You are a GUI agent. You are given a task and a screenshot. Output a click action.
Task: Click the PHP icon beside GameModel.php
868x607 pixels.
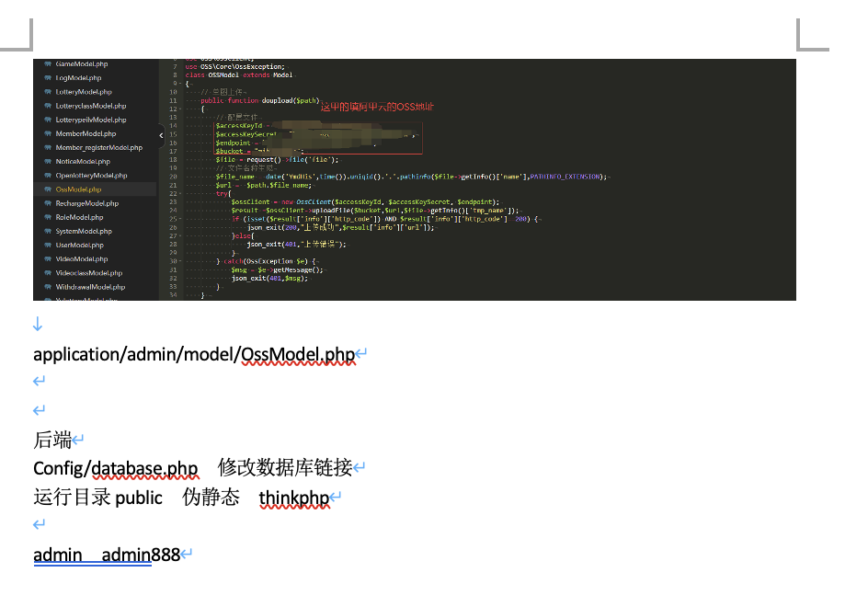(x=47, y=64)
